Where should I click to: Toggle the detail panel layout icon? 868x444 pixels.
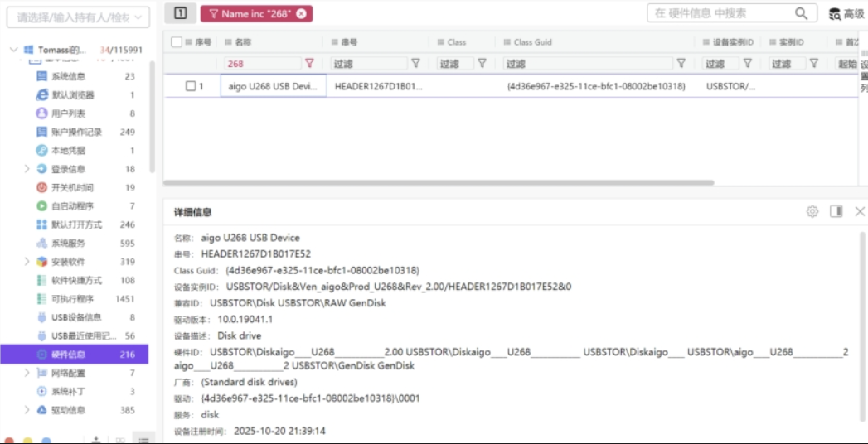(x=836, y=211)
